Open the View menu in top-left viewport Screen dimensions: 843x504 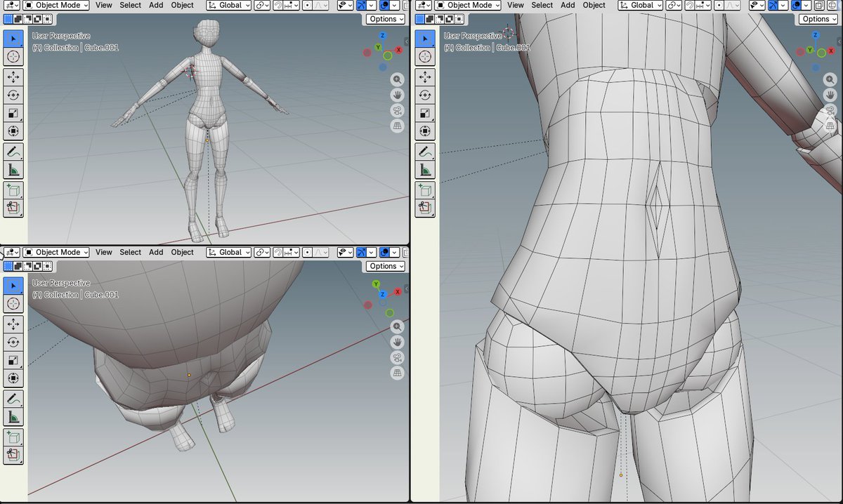[x=104, y=5]
